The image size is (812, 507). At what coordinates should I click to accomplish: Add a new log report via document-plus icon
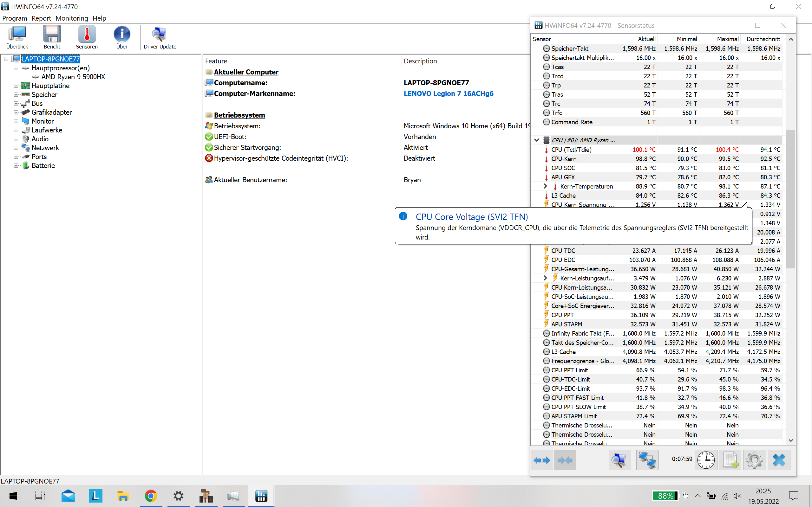point(730,460)
